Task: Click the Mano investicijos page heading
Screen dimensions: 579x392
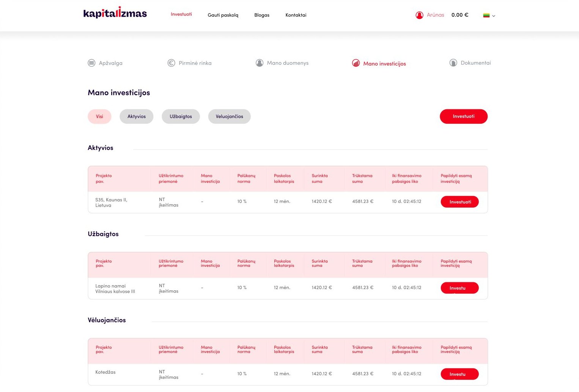Action: pyautogui.click(x=119, y=93)
